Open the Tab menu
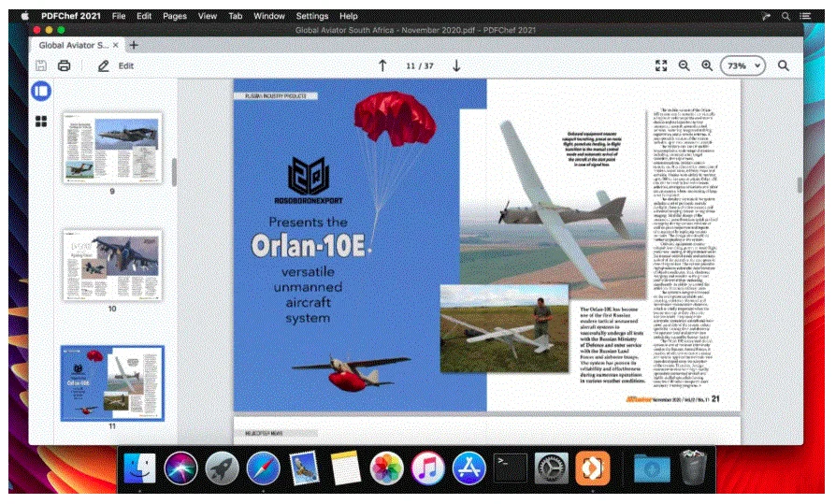The width and height of the screenshot is (836, 504). click(235, 16)
